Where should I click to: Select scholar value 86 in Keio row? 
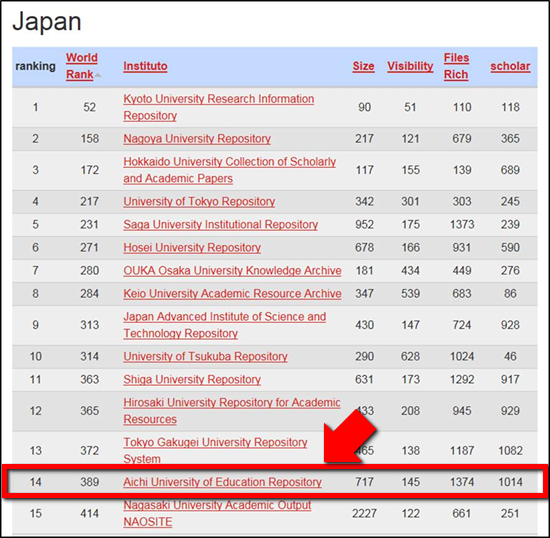510,294
